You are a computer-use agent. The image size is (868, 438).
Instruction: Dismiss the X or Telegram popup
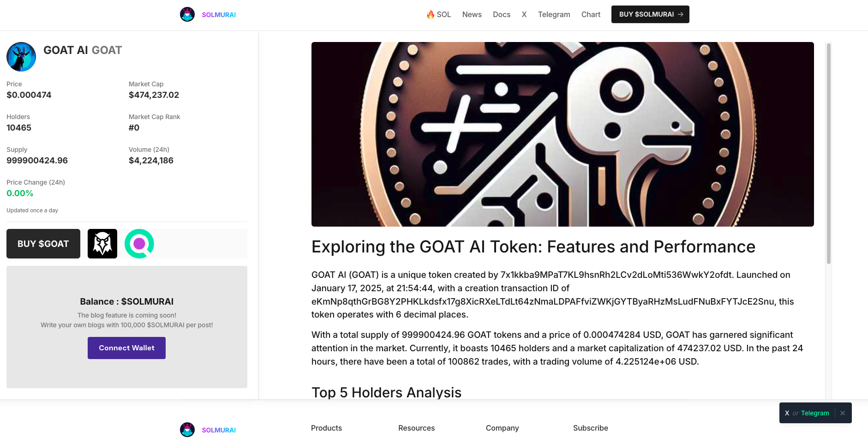(x=843, y=413)
